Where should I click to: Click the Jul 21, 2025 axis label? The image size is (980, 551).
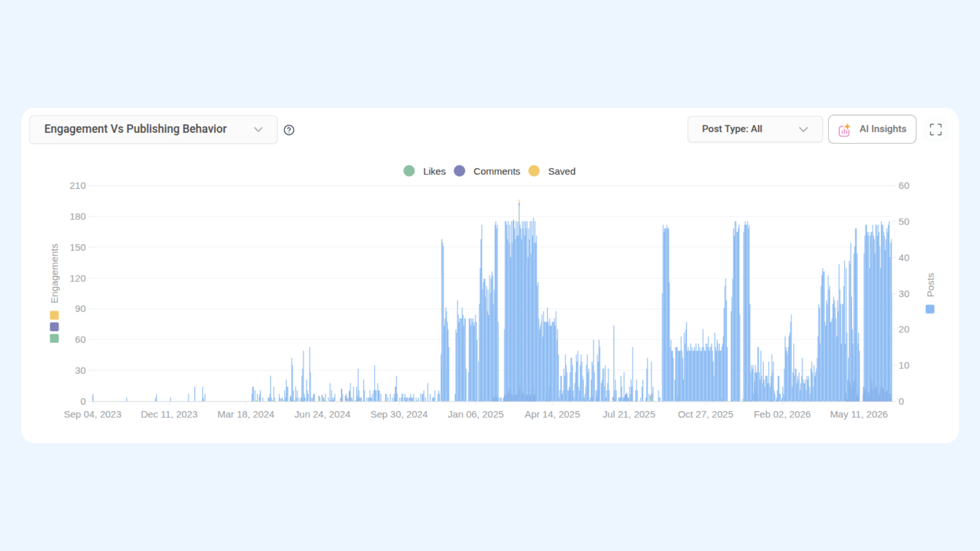629,415
